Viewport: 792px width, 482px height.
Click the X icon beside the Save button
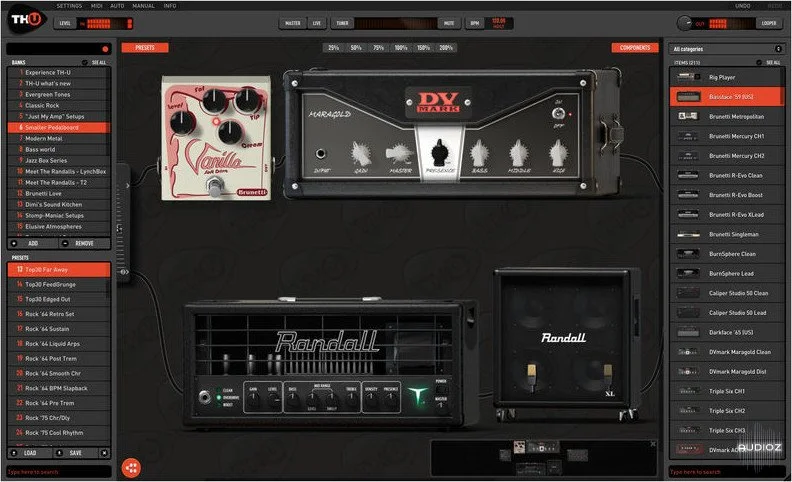click(x=104, y=453)
